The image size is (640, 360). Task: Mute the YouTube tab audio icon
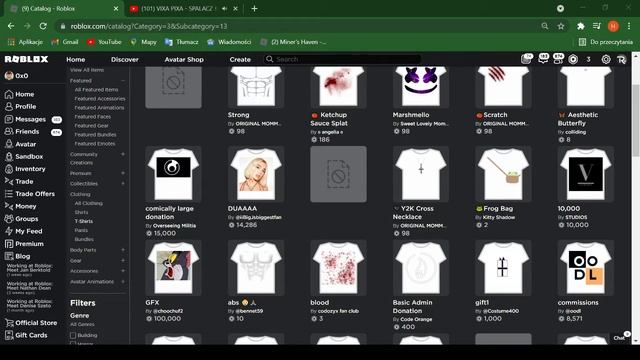[224, 9]
